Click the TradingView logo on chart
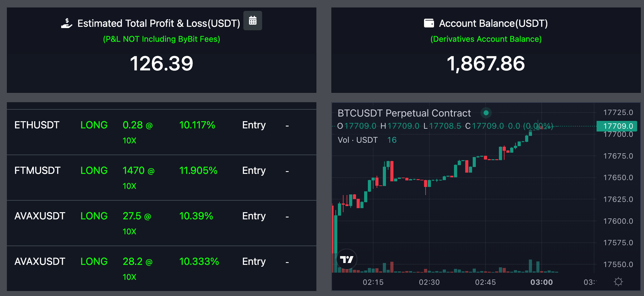 [x=347, y=259]
